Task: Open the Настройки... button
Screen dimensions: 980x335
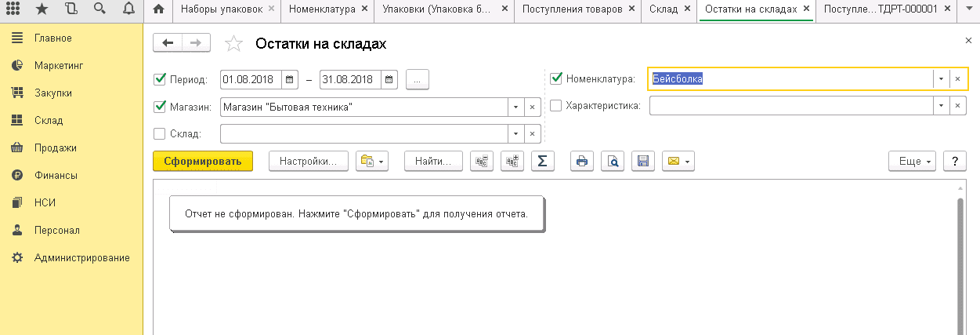Action: click(308, 162)
